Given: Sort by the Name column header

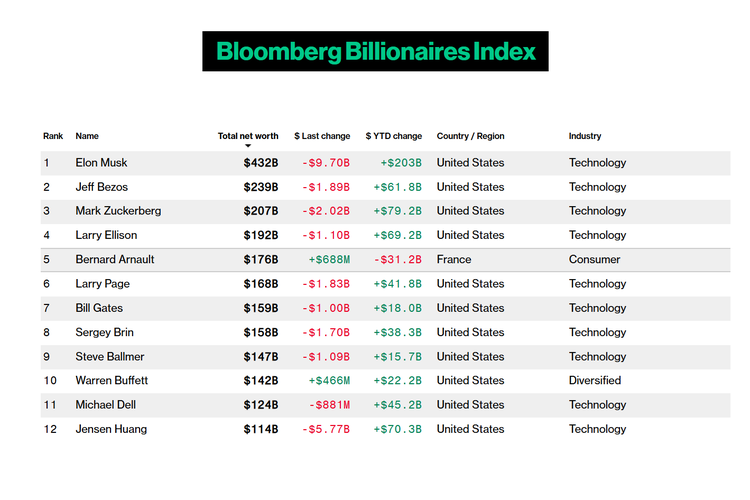Looking at the screenshot, I should (87, 136).
